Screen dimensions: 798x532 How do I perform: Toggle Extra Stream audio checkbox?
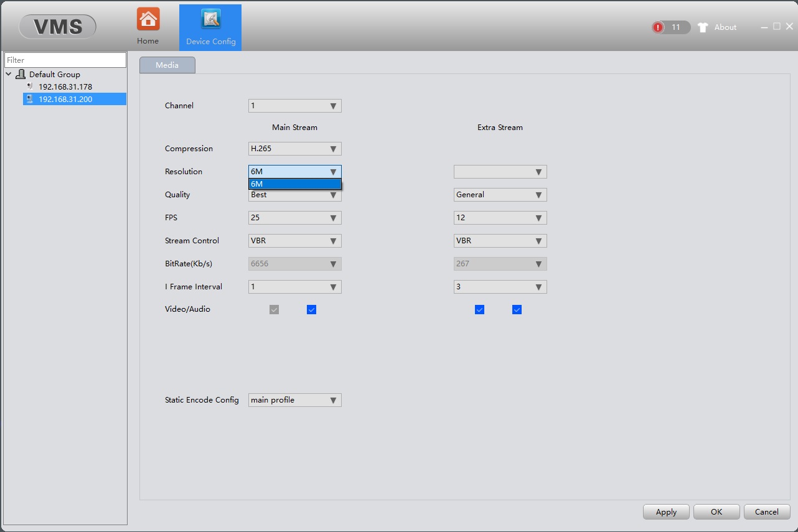517,310
